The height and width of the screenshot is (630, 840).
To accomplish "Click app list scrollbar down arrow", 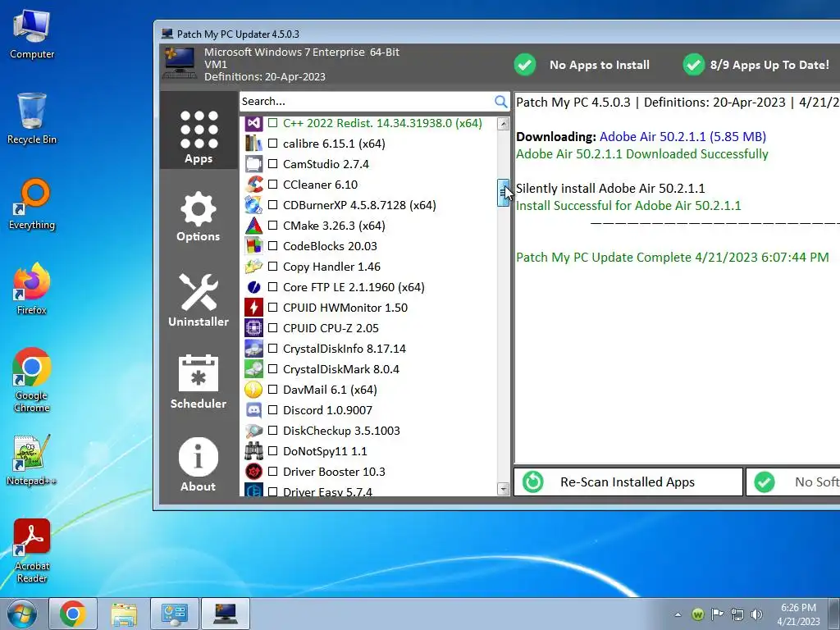I will tap(503, 489).
